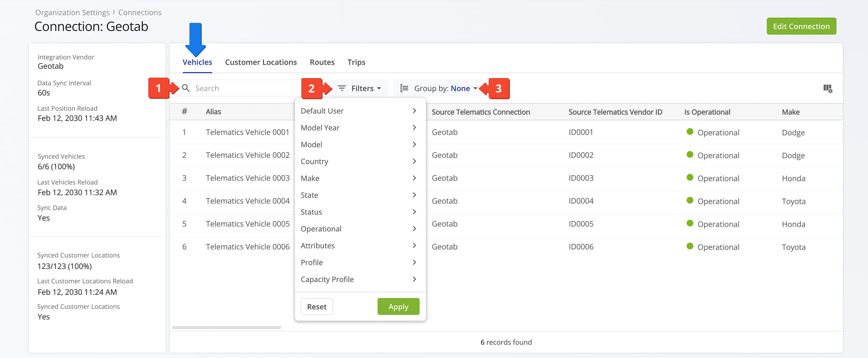Switch to the Routes tab
Image resolution: width=868 pixels, height=358 pixels.
coord(322,62)
